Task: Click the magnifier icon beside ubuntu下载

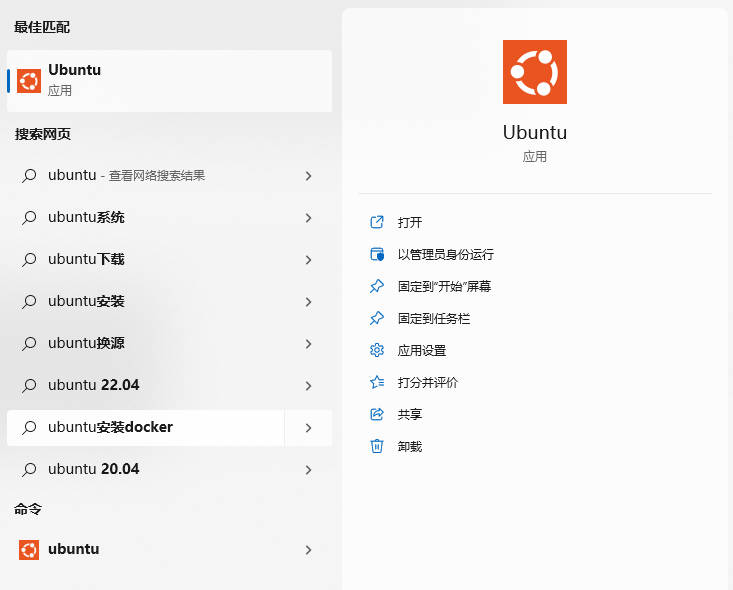Action: (x=29, y=260)
